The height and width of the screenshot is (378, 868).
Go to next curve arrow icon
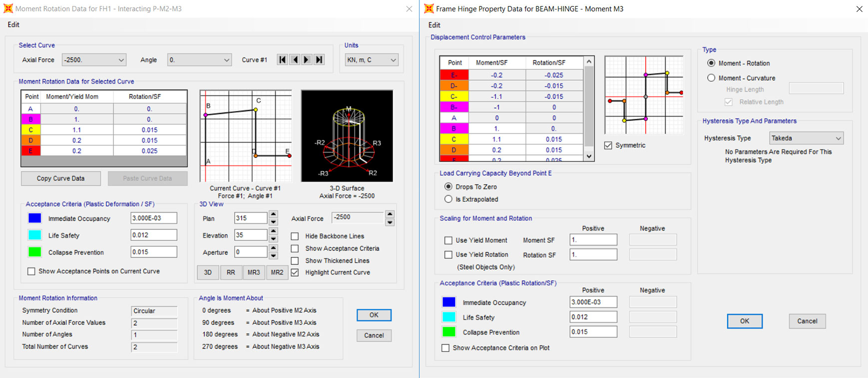307,59
